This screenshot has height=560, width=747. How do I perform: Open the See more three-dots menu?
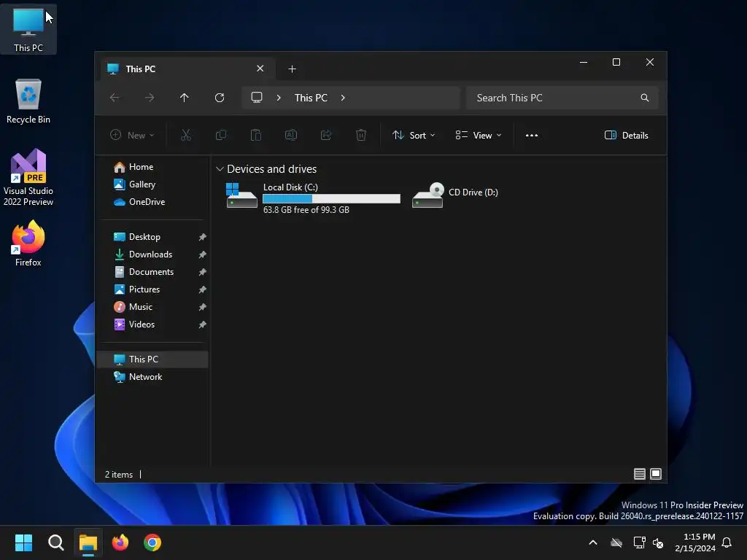click(x=532, y=135)
